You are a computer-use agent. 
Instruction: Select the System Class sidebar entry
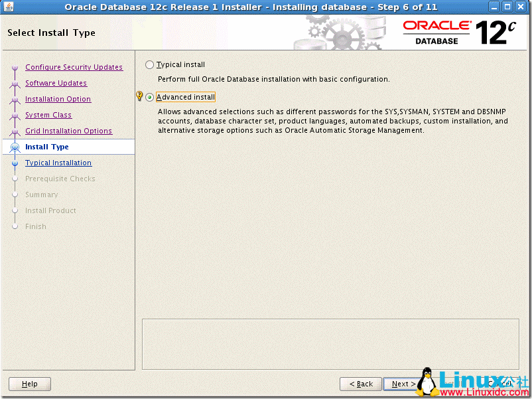(x=48, y=115)
